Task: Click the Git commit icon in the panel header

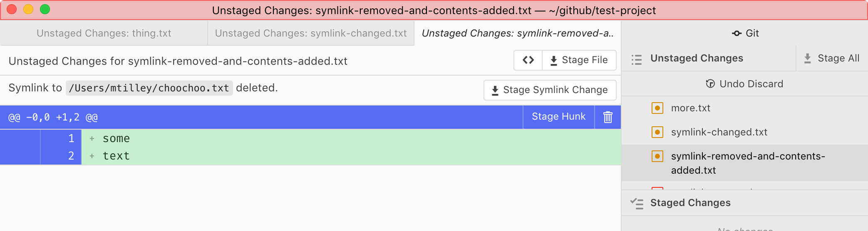Action: [x=737, y=33]
